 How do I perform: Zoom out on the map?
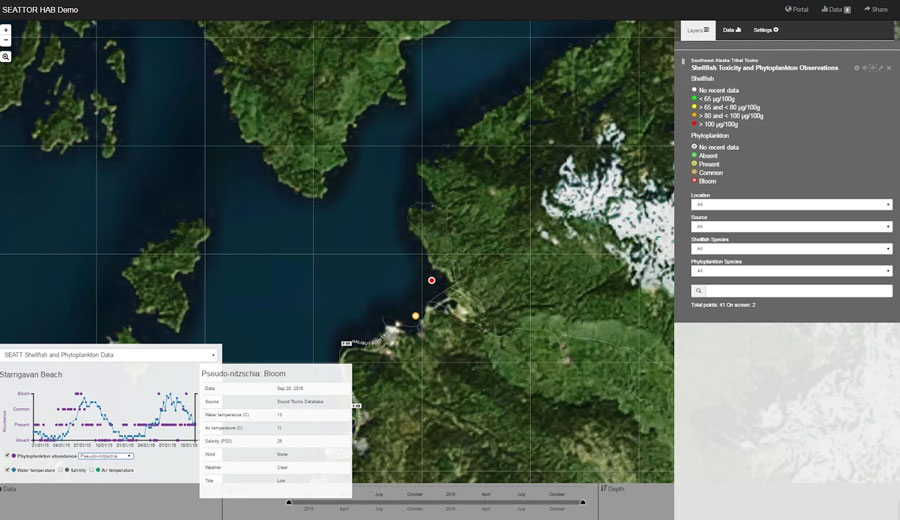coord(6,41)
